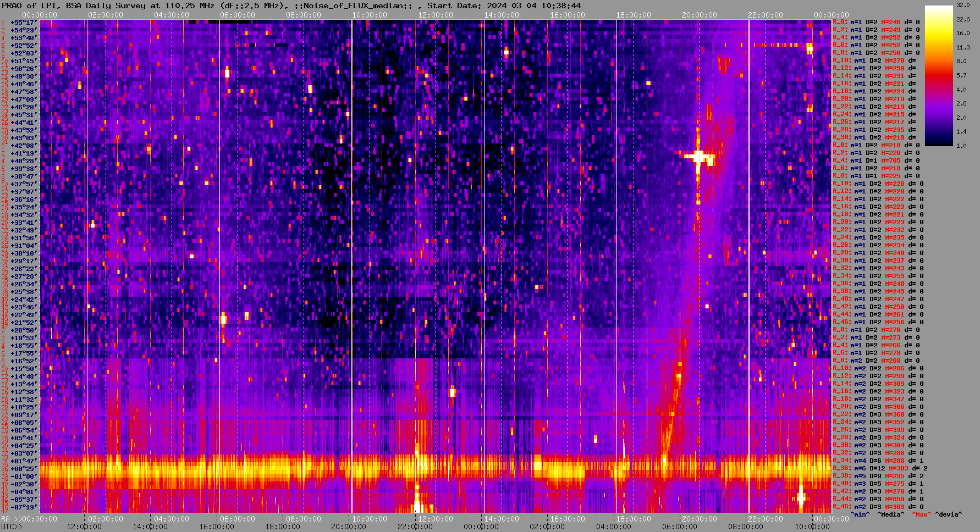Image resolution: width=980 pixels, height=532 pixels.
Task: Click the declination label +52°52'
Action: (x=24, y=46)
